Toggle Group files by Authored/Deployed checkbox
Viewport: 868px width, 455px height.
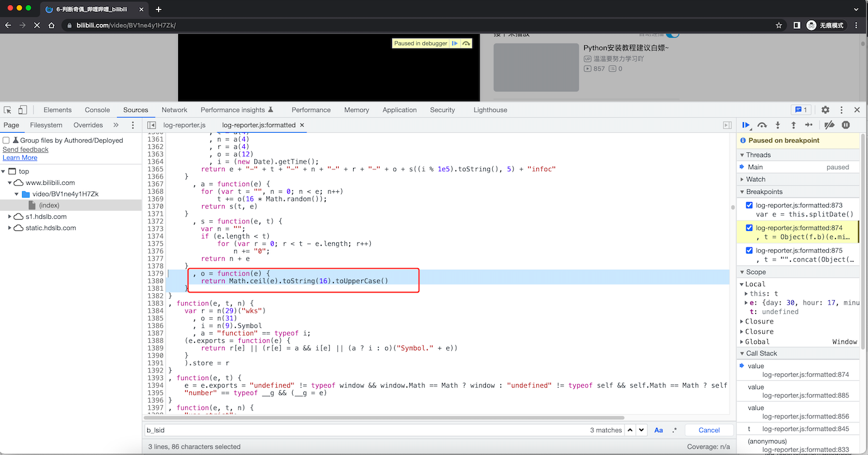pyautogui.click(x=6, y=140)
